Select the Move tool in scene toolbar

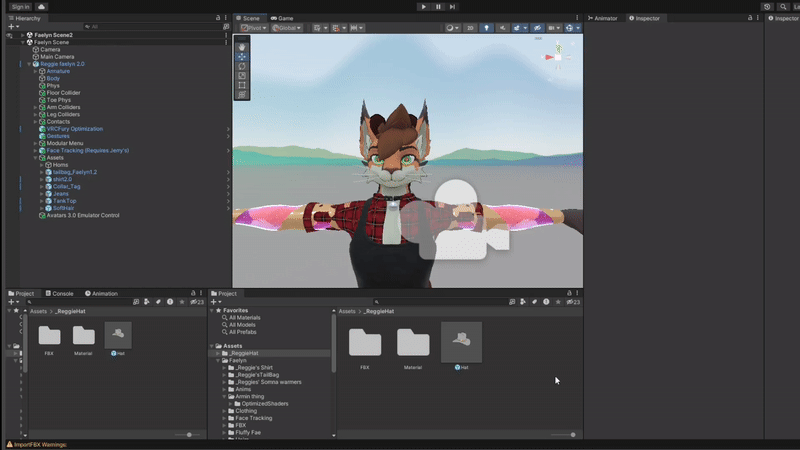pos(242,57)
